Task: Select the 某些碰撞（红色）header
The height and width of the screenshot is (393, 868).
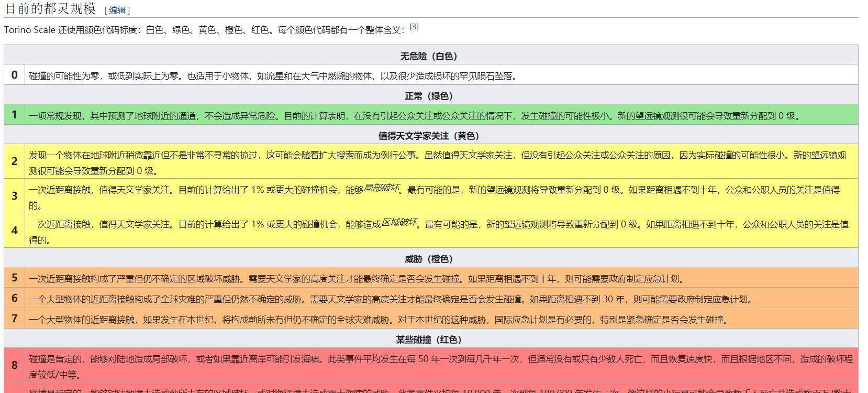Action: point(429,340)
